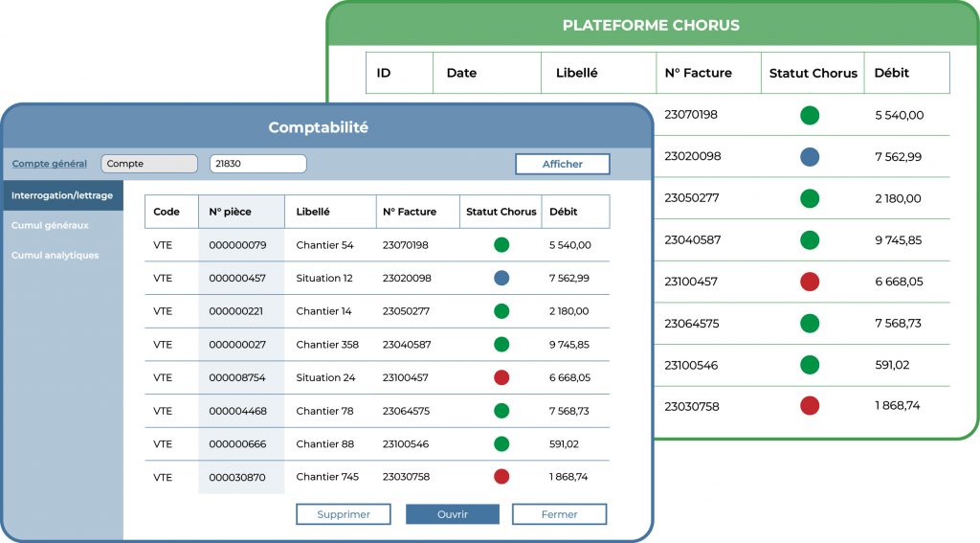Click the Situation 24 label

(x=325, y=378)
